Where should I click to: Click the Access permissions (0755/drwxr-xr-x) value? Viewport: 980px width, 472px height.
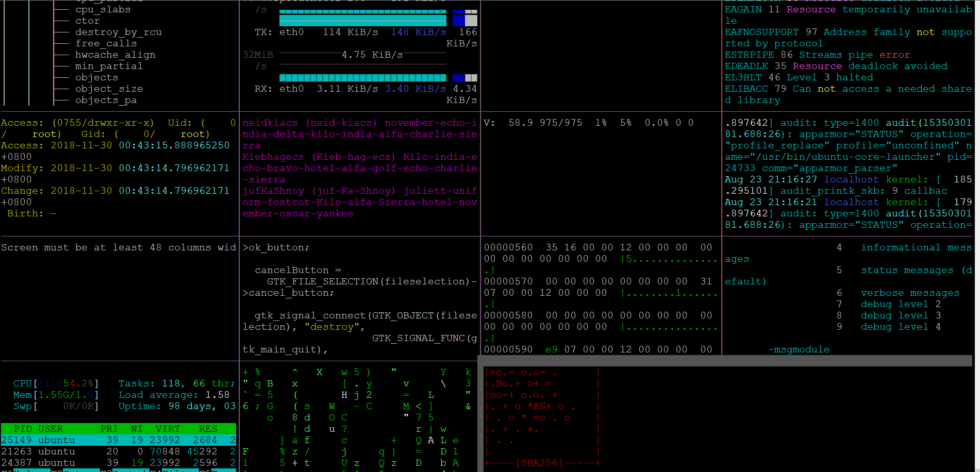tap(103, 123)
